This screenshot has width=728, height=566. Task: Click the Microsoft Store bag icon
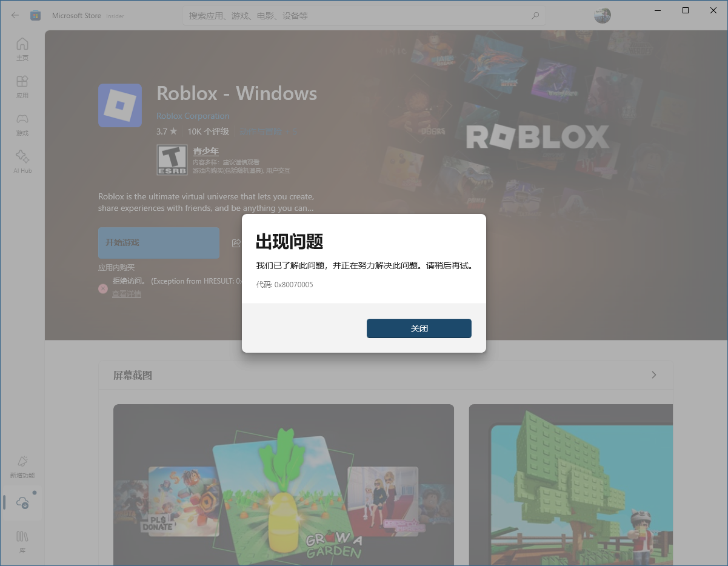coord(36,16)
